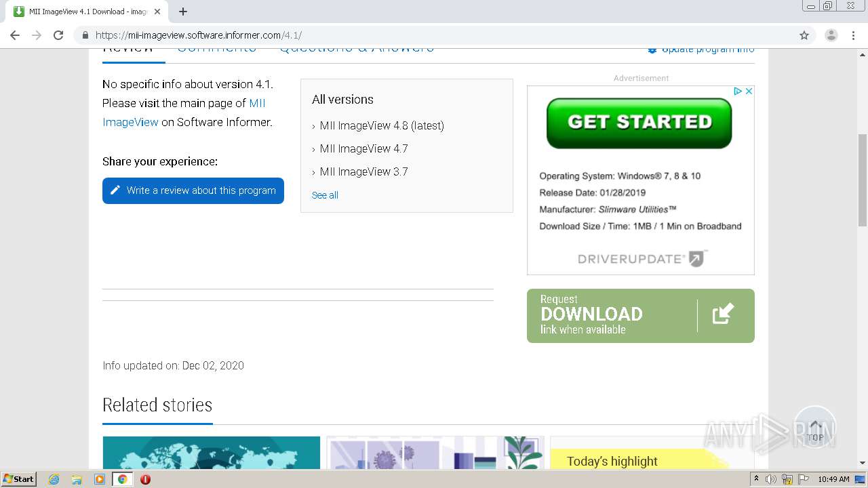Open MII ImageView 3.7 version link

point(363,171)
